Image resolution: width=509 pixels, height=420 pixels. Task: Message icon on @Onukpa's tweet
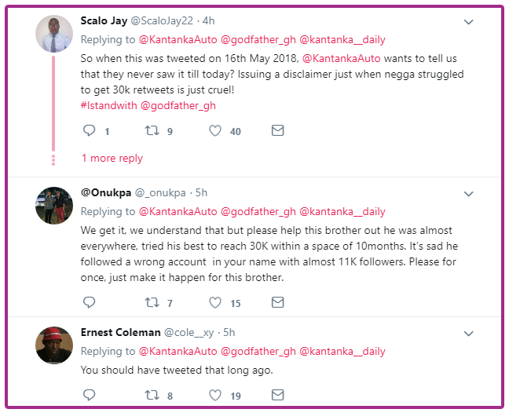tap(277, 302)
